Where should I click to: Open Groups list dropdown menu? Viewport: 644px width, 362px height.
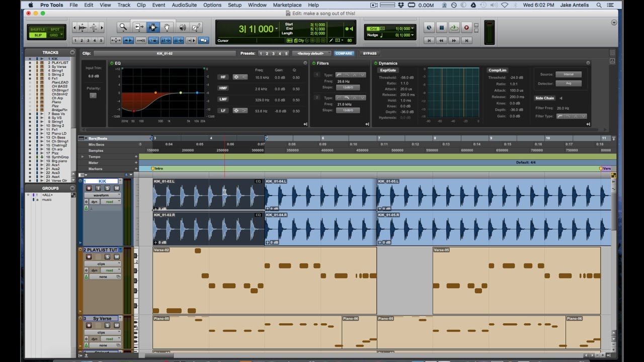[72, 188]
